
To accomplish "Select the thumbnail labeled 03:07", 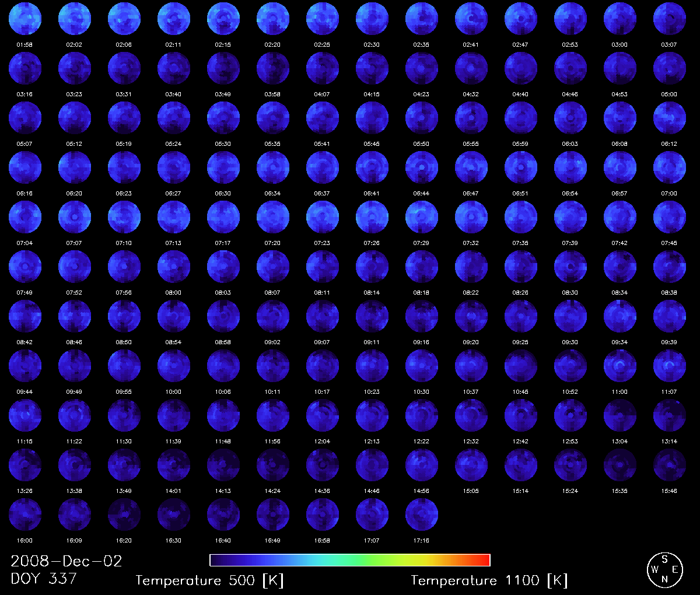I will pyautogui.click(x=670, y=19).
